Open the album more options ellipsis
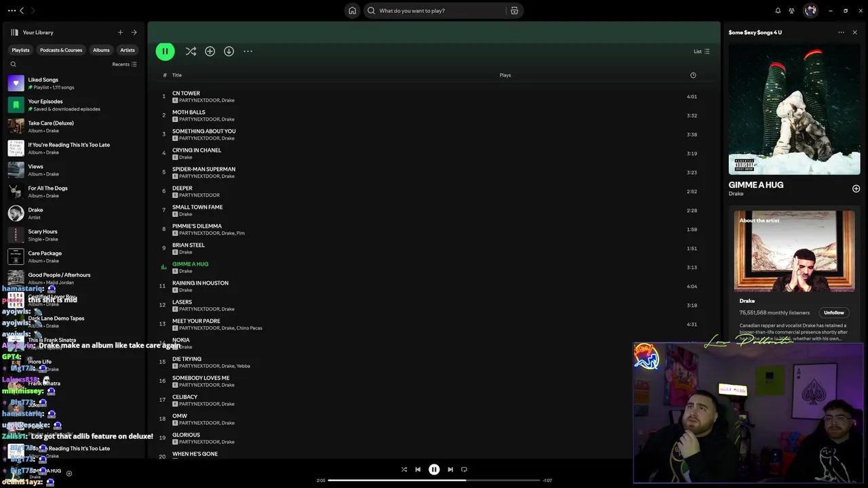This screenshot has height=488, width=868. [x=248, y=52]
